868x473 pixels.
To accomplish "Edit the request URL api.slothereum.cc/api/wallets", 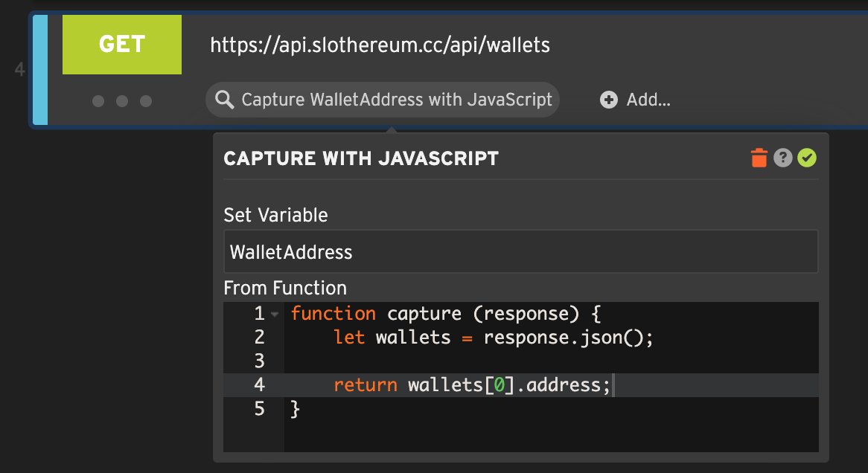I will coord(380,45).
